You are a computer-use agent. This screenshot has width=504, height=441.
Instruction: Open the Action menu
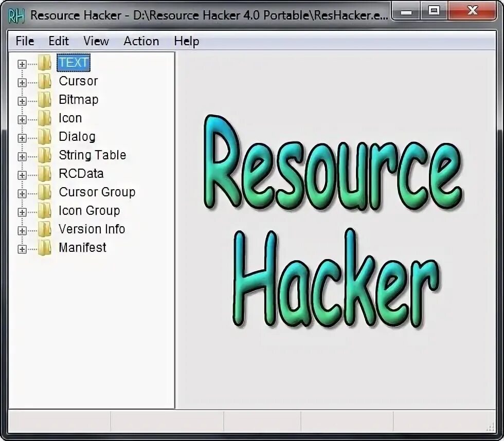tap(141, 41)
